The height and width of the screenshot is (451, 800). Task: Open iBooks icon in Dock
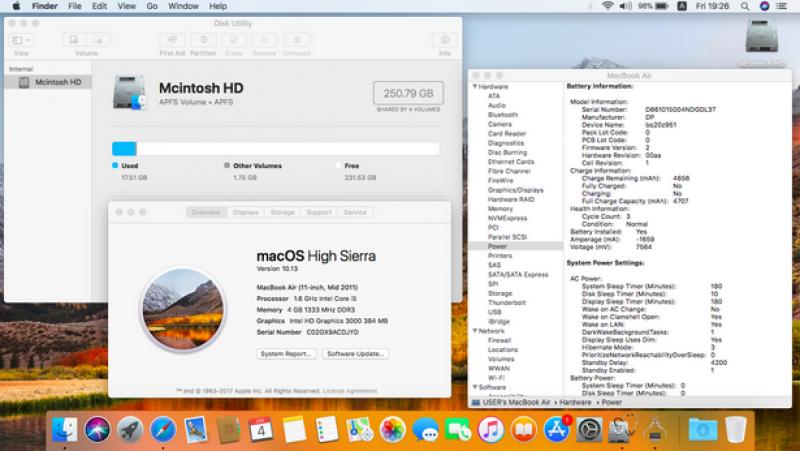click(523, 430)
